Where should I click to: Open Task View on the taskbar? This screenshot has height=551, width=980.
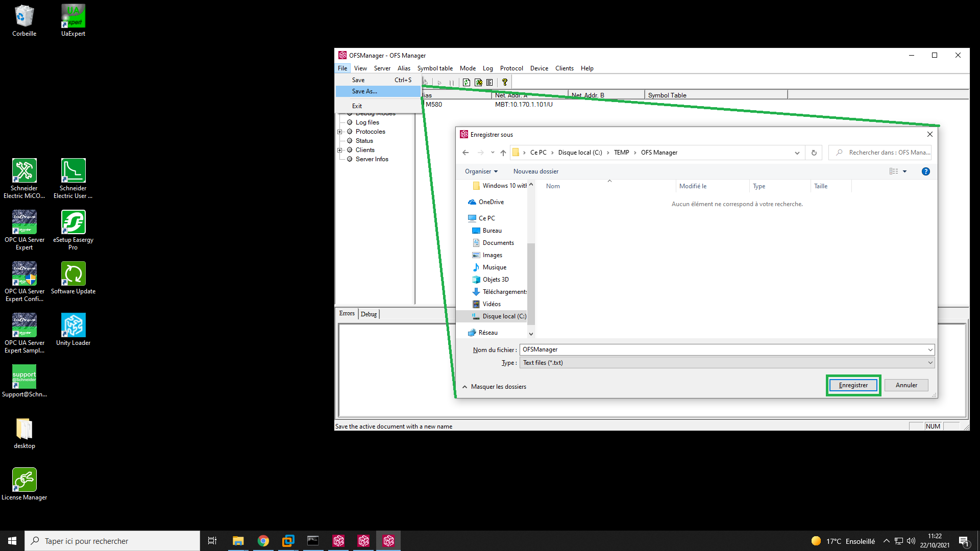pos(212,541)
